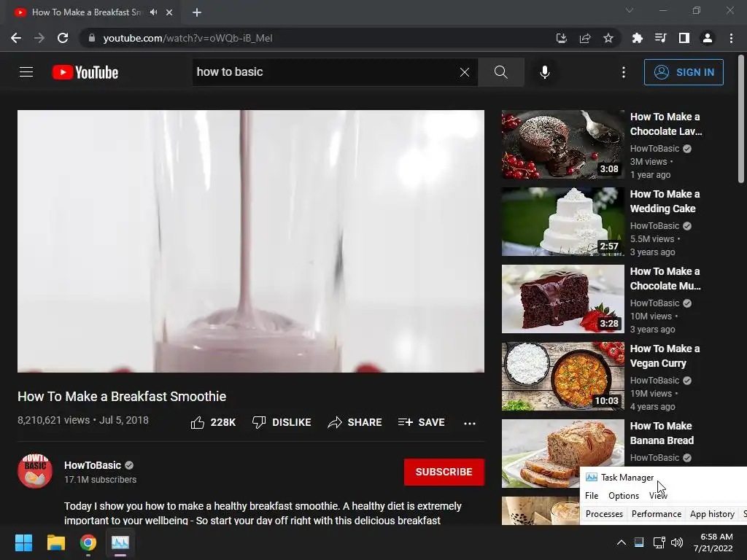Viewport: 747px width, 560px height.
Task: Share this page from the address bar
Action: pyautogui.click(x=585, y=38)
